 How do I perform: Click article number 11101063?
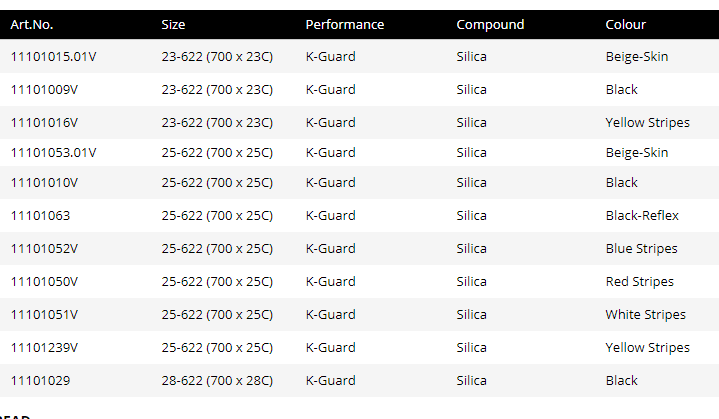(x=40, y=216)
